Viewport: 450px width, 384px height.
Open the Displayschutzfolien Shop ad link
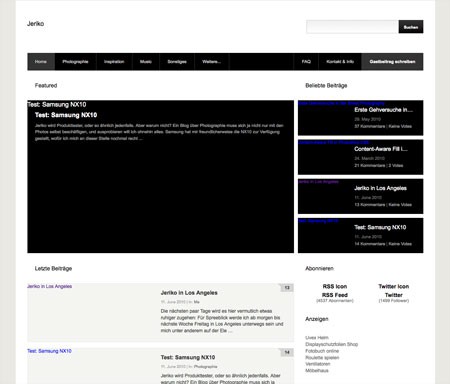click(x=332, y=344)
